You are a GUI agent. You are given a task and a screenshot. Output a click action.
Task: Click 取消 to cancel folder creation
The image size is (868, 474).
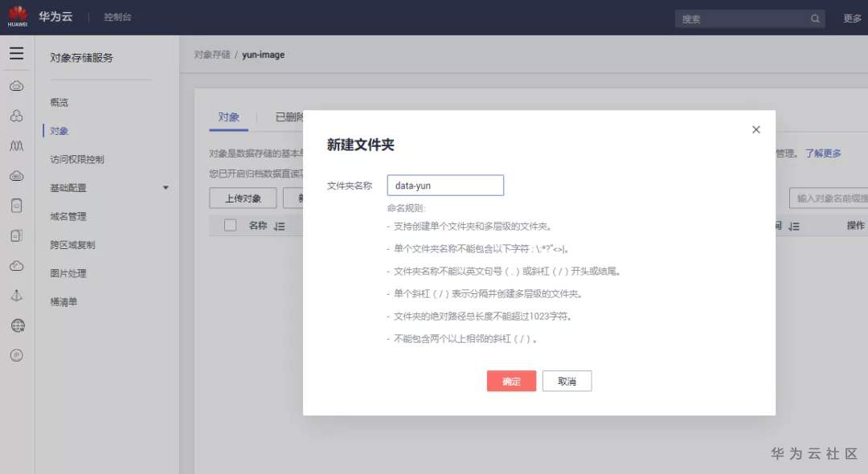567,381
